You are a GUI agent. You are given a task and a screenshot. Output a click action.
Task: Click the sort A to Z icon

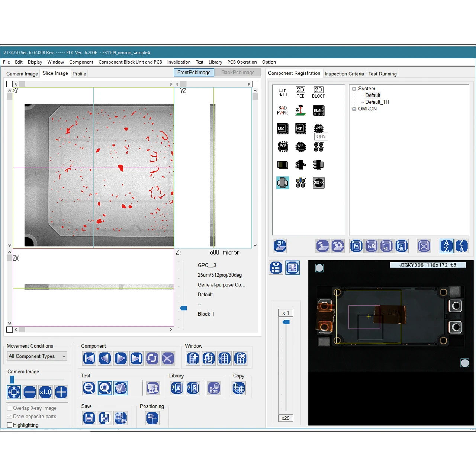446,246
